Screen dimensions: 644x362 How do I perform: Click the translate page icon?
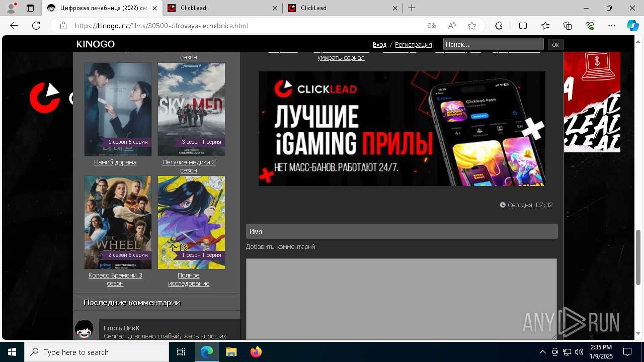point(432,26)
